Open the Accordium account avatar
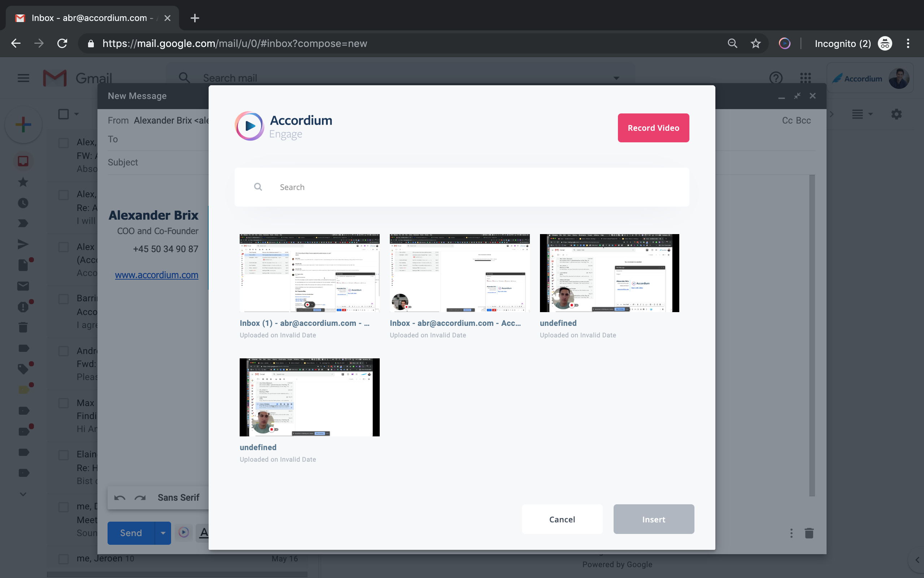The height and width of the screenshot is (578, 924). [899, 78]
